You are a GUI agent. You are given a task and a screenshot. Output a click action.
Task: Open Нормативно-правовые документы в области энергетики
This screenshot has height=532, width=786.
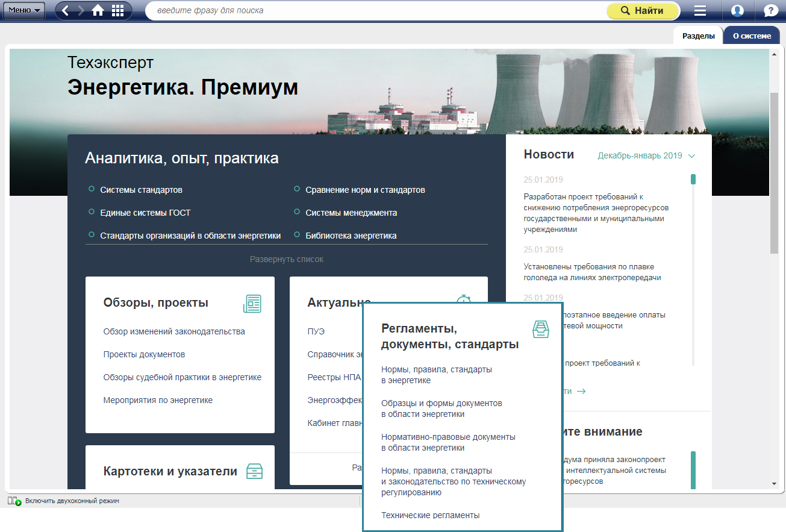click(x=448, y=442)
